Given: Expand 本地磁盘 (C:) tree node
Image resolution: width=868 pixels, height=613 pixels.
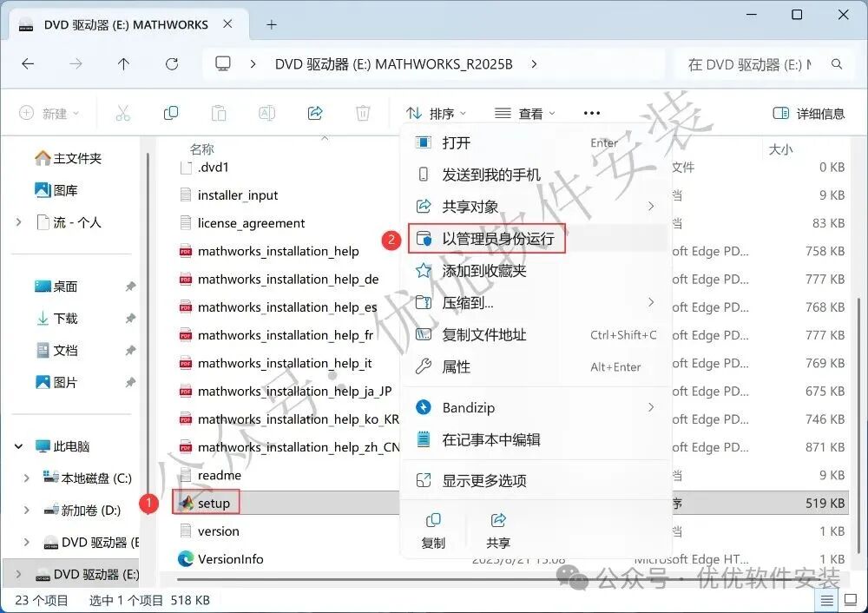Looking at the screenshot, I should [x=26, y=478].
